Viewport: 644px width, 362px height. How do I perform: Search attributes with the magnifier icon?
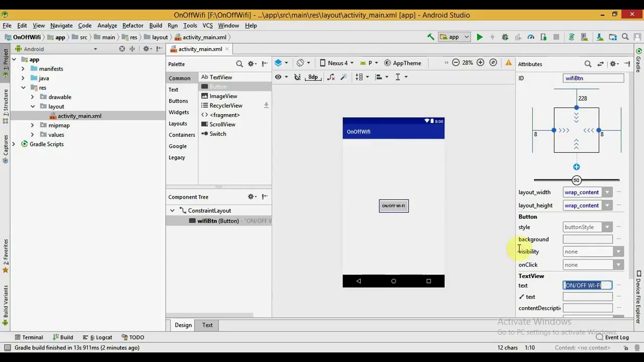pos(588,64)
